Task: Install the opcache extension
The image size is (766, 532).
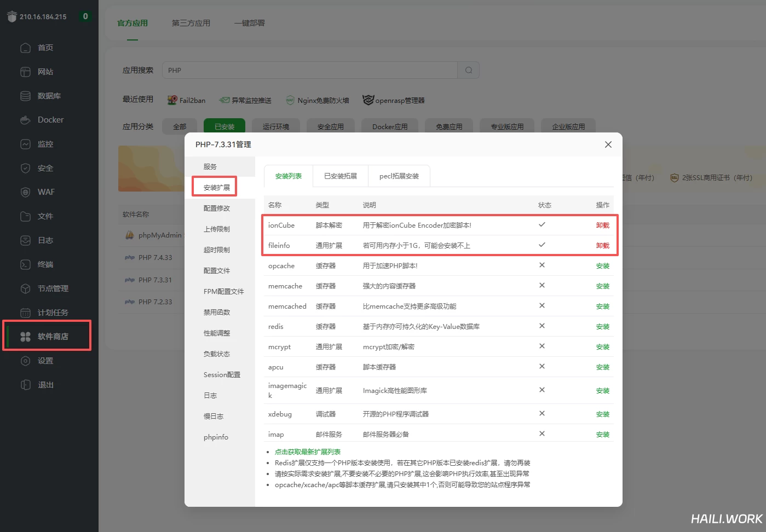Action: [x=602, y=266]
